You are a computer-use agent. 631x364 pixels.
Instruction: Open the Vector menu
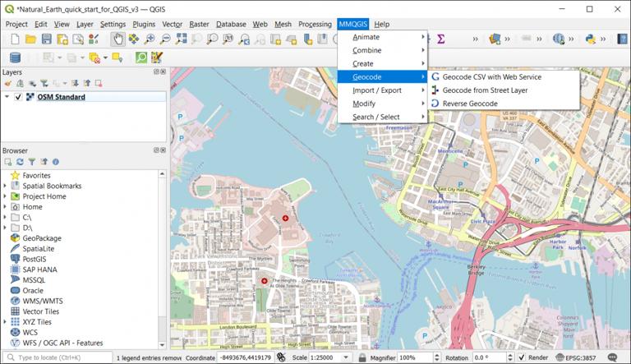pyautogui.click(x=173, y=24)
